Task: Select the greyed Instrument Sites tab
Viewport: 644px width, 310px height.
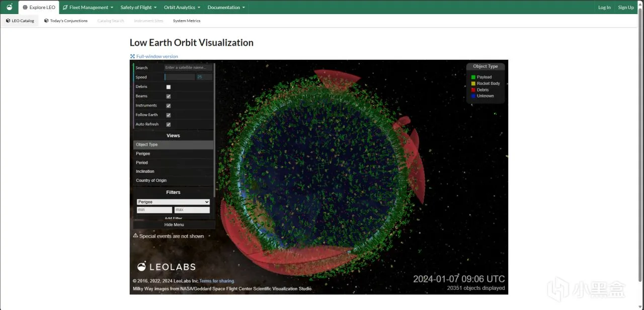Action: pos(148,21)
